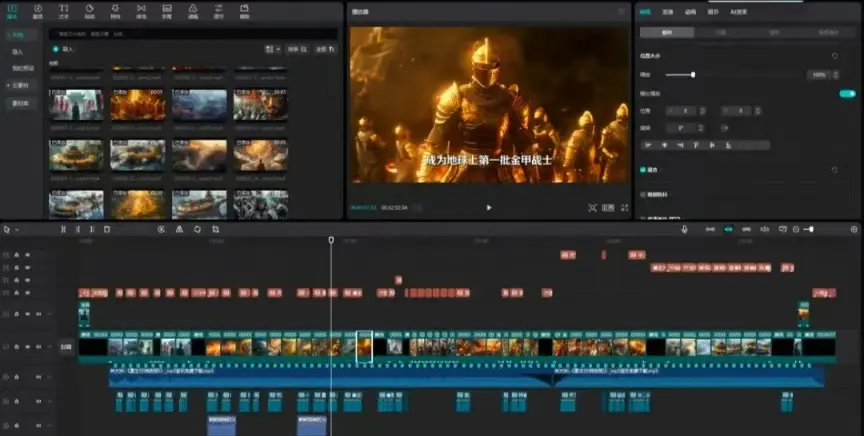The image size is (864, 436).
Task: Open the main video track more options
Action: (x=49, y=347)
